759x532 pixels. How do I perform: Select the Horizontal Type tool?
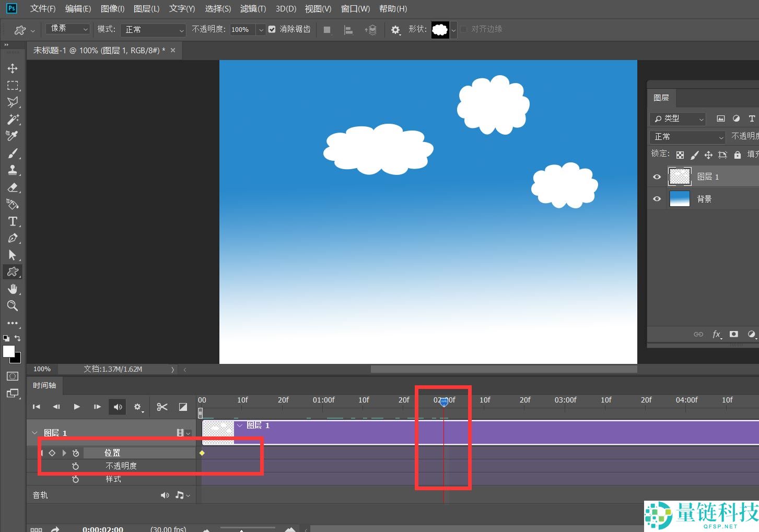13,221
